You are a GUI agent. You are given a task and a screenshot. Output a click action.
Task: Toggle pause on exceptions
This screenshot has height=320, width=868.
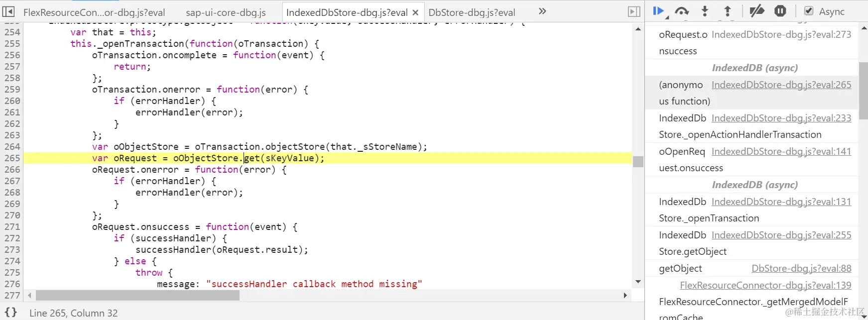tap(780, 11)
